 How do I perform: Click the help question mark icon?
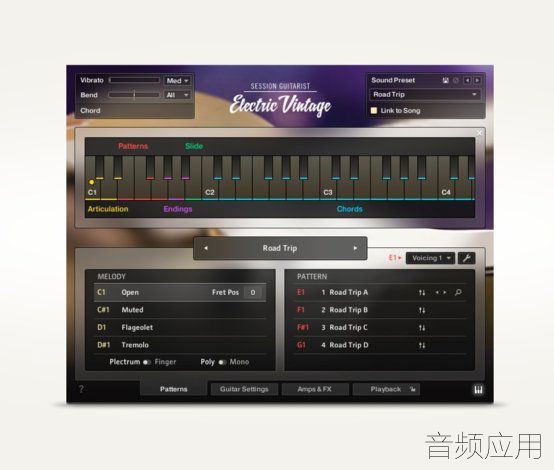(81, 389)
